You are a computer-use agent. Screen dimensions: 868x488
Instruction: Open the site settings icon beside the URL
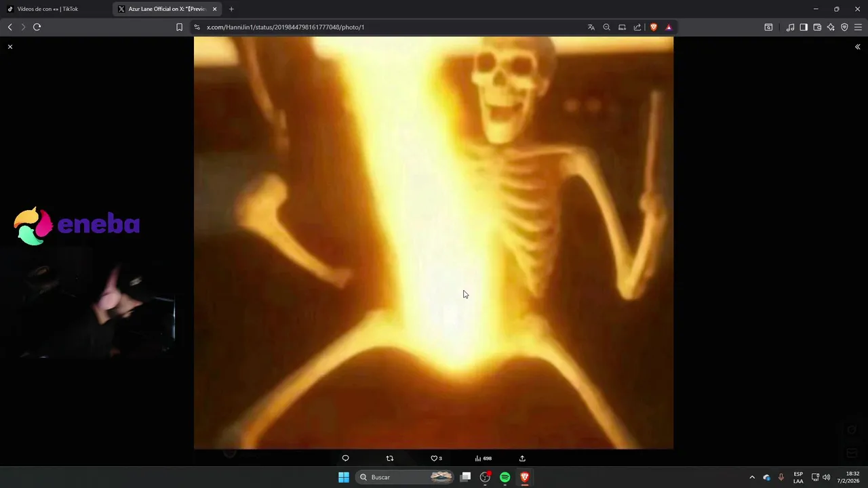click(x=197, y=27)
